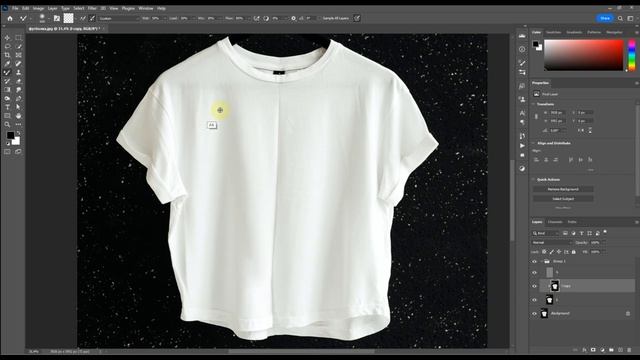Select the Lasso tool
The image size is (640, 360).
7,47
